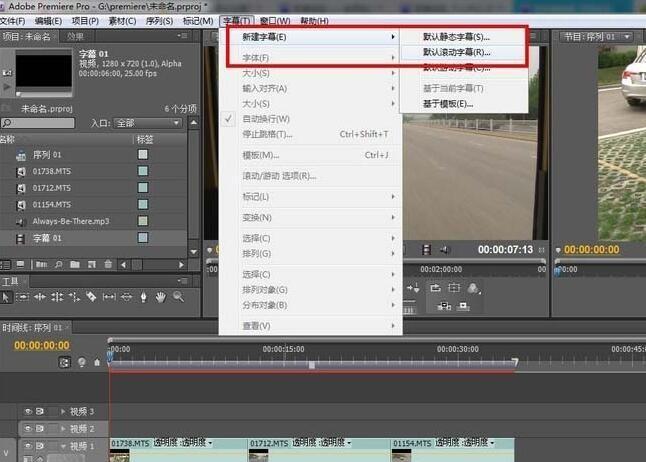The width and height of the screenshot is (646, 462).
Task: Click timeline timecode 00:00:00:00
Action: point(42,345)
